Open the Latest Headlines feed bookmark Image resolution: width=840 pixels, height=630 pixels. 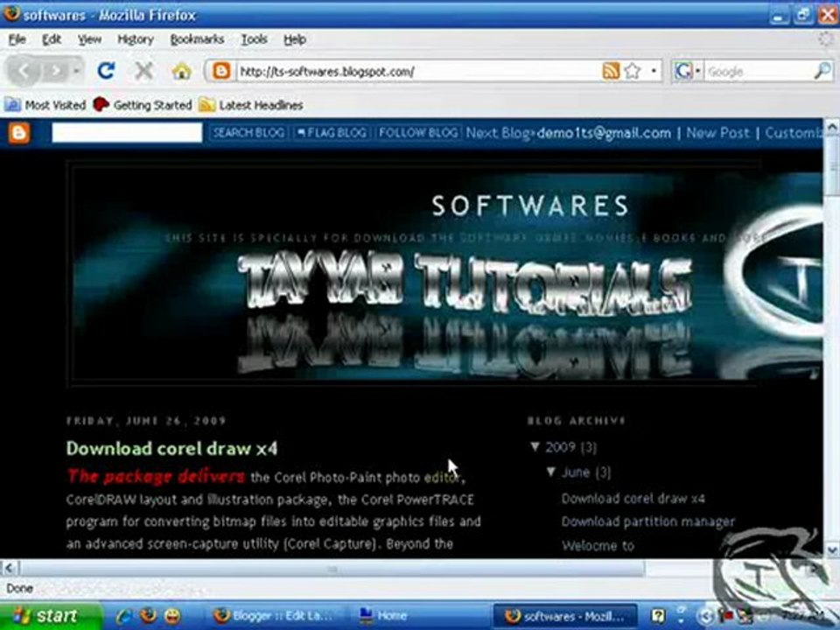click(x=251, y=105)
